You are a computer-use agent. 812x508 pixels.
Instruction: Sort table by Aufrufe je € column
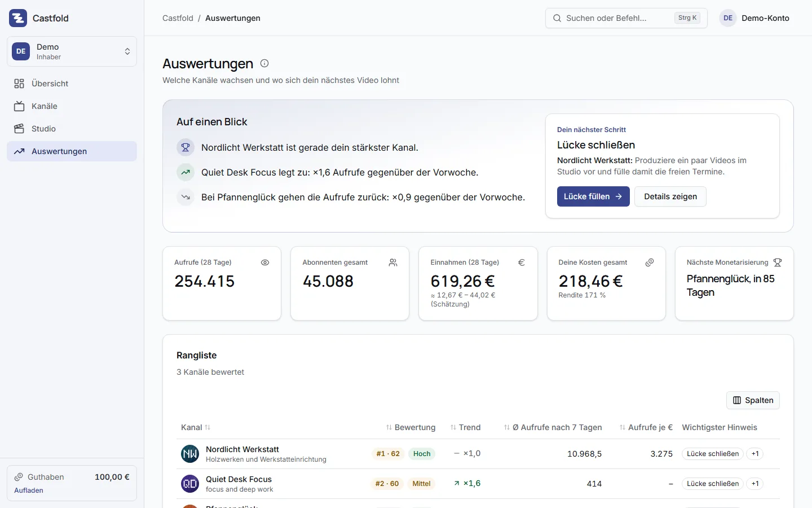click(x=646, y=427)
